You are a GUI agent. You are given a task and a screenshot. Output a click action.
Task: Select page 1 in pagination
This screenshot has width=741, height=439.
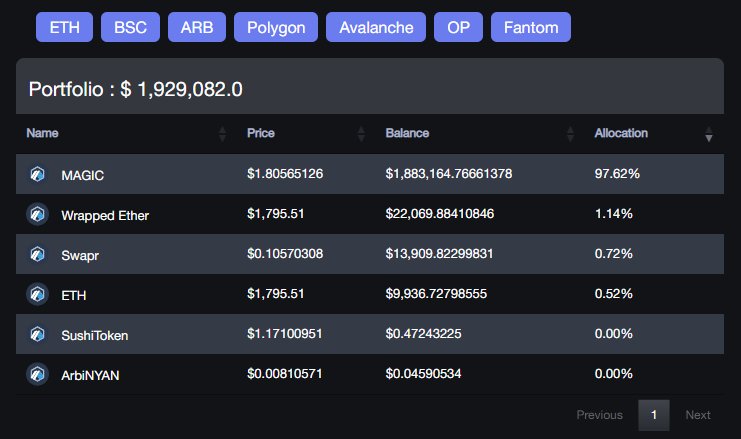click(x=654, y=415)
